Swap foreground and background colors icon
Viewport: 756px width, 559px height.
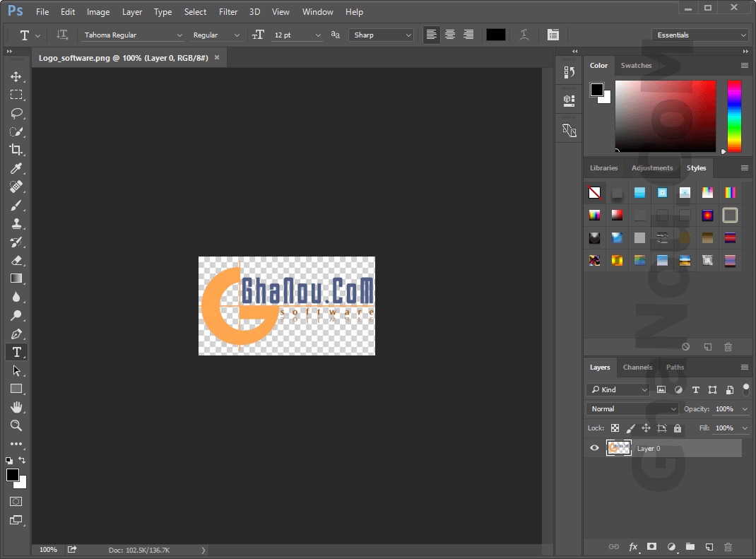pyautogui.click(x=22, y=460)
